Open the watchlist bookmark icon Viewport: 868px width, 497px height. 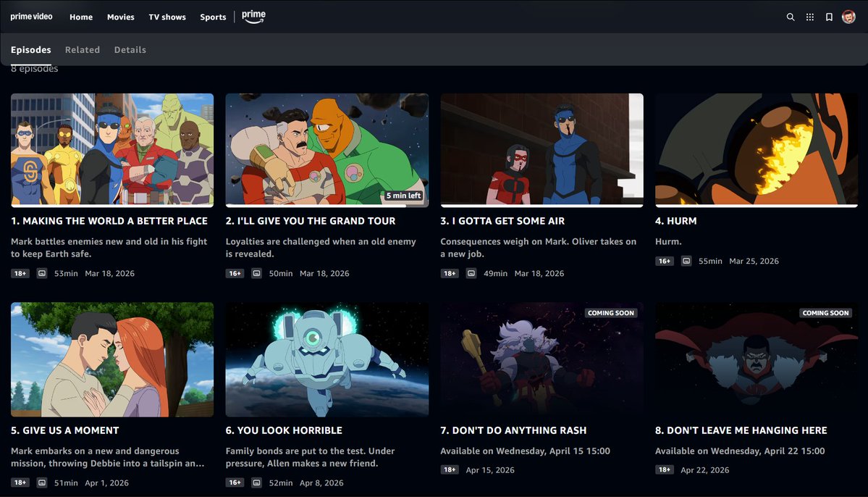pos(829,17)
